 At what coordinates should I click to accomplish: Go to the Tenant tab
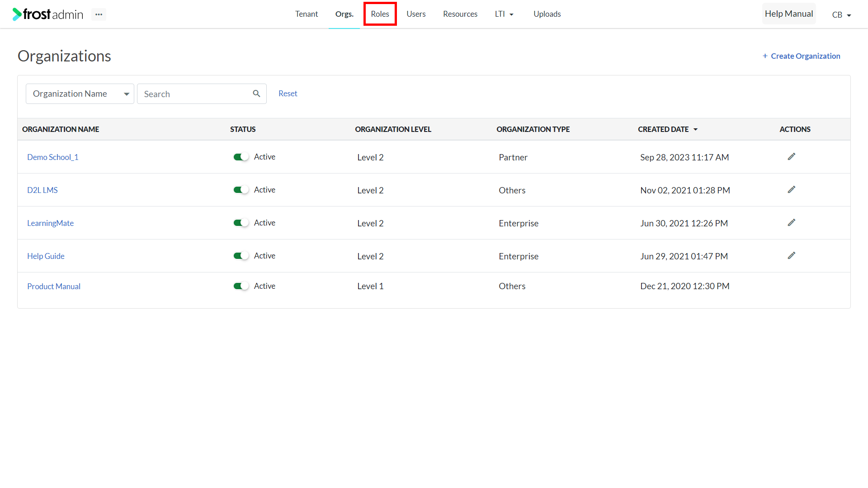click(307, 14)
